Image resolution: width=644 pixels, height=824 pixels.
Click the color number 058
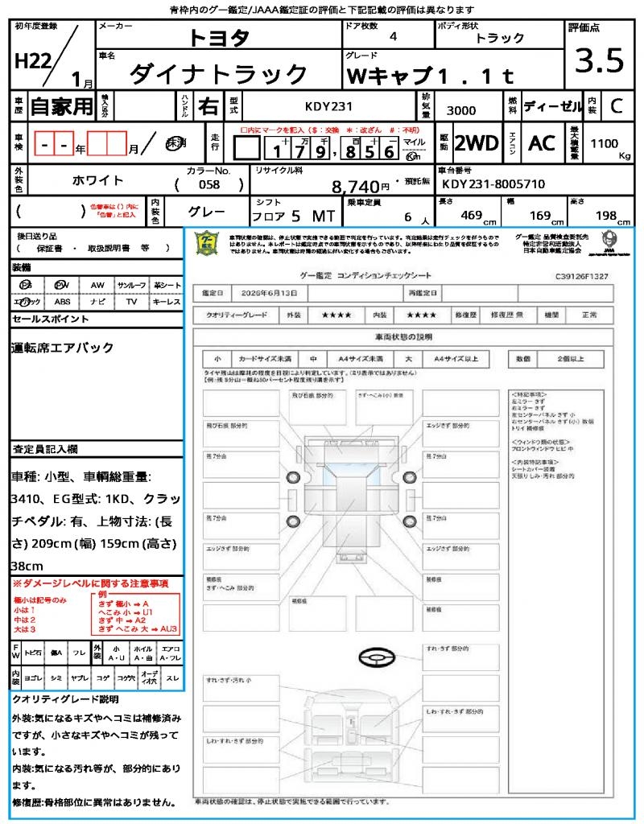pyautogui.click(x=208, y=185)
